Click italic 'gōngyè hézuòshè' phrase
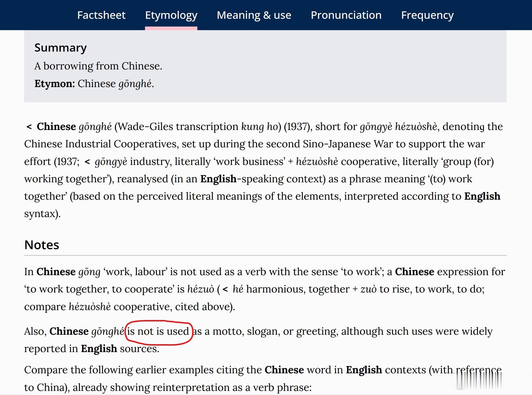Screen dimensions: 532x395 [398, 127]
